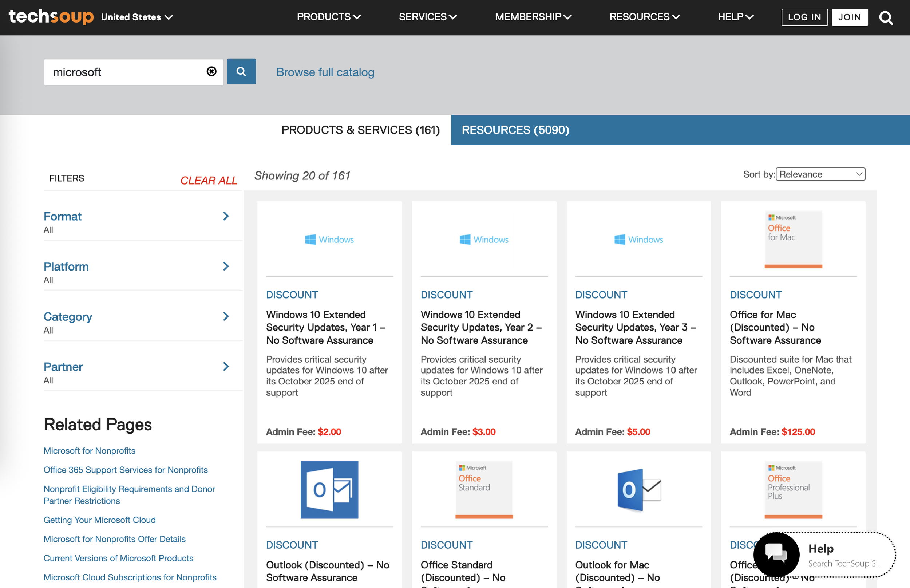The image size is (910, 588).
Task: Open the Sort by Relevance dropdown
Action: (x=821, y=174)
